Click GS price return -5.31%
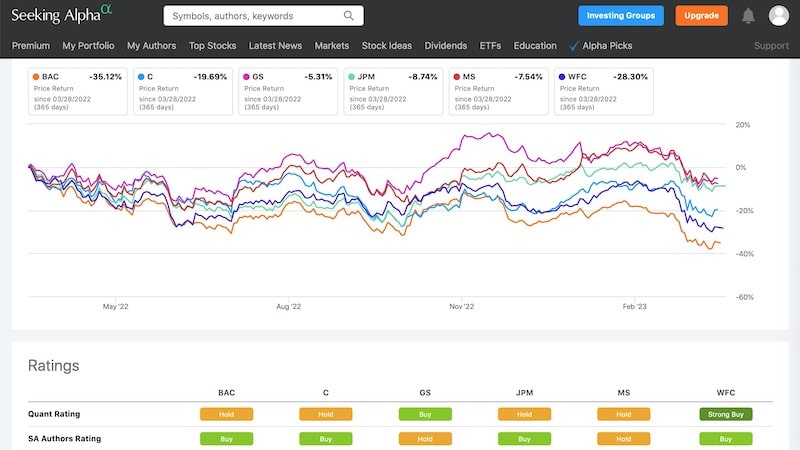This screenshot has width=800, height=450. pyautogui.click(x=318, y=77)
